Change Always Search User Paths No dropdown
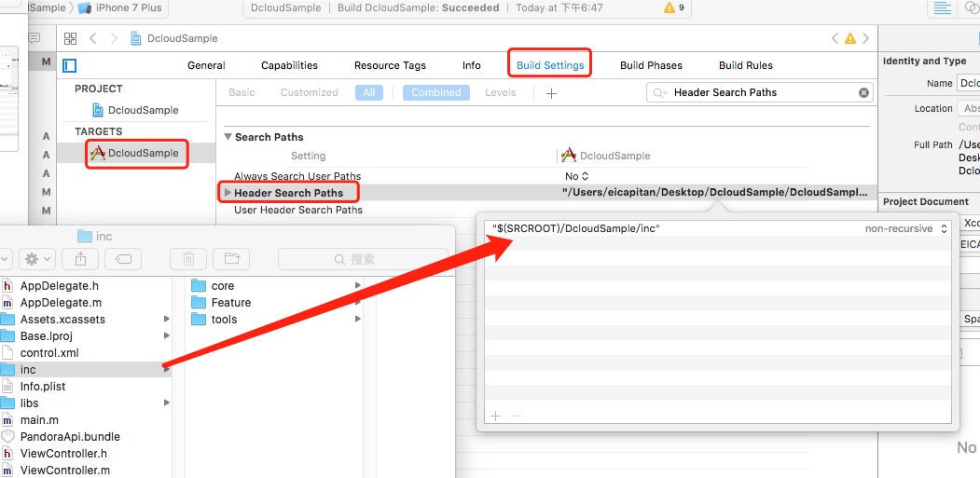This screenshot has height=478, width=980. [x=577, y=176]
